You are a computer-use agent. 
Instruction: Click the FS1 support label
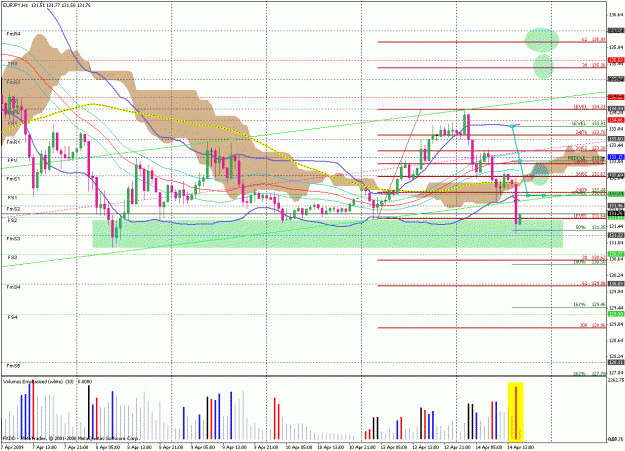pos(12,197)
